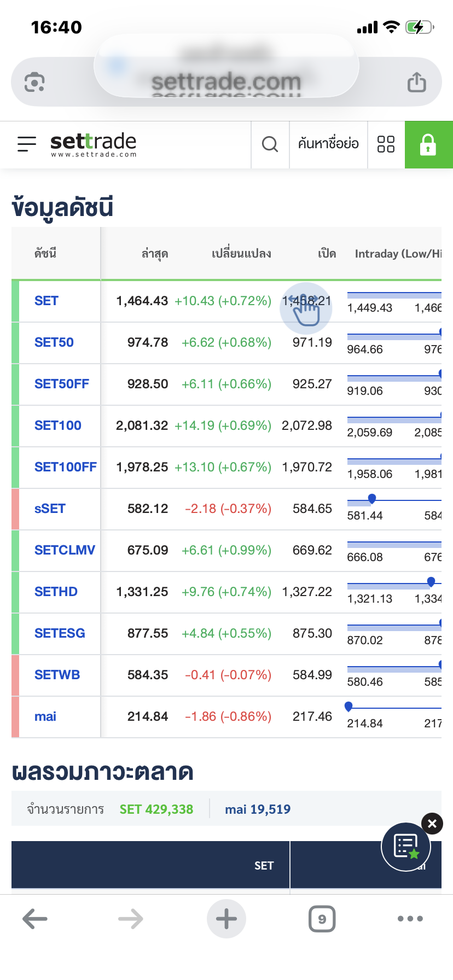Open the SETHD index link
The image size is (453, 980).
pyautogui.click(x=56, y=592)
